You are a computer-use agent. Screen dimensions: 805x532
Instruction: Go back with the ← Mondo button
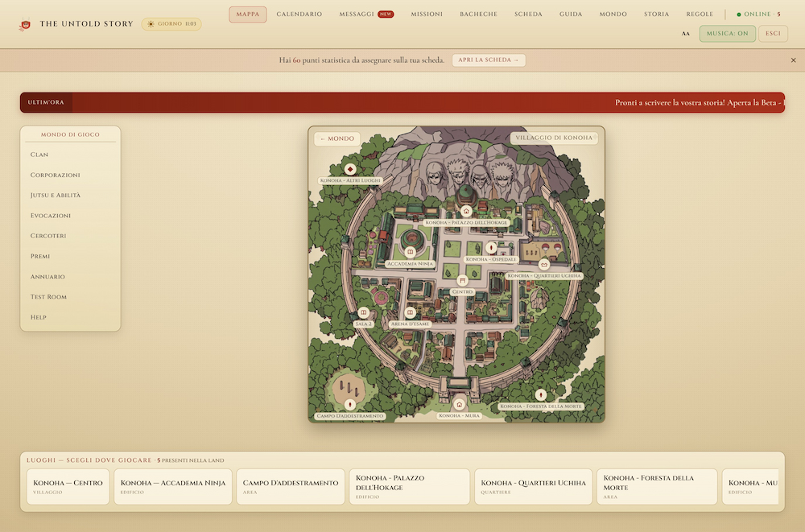(x=337, y=138)
